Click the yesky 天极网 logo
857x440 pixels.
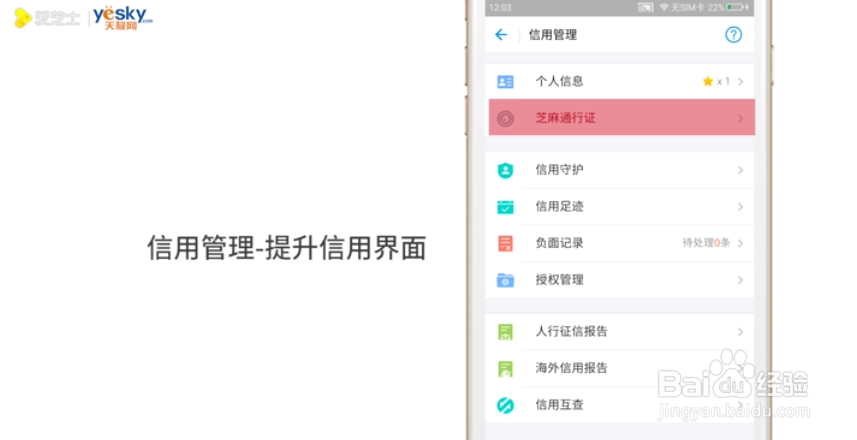tap(122, 16)
